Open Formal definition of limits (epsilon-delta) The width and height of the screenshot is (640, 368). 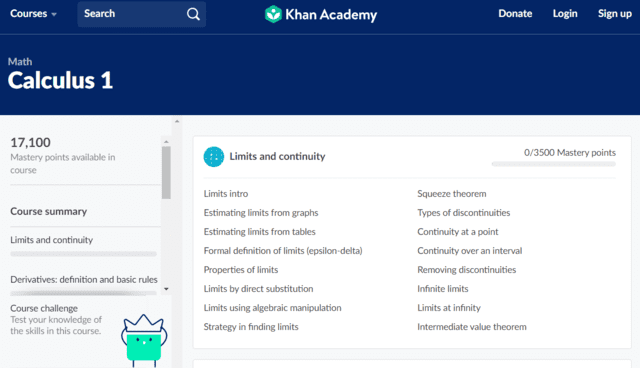tap(283, 251)
